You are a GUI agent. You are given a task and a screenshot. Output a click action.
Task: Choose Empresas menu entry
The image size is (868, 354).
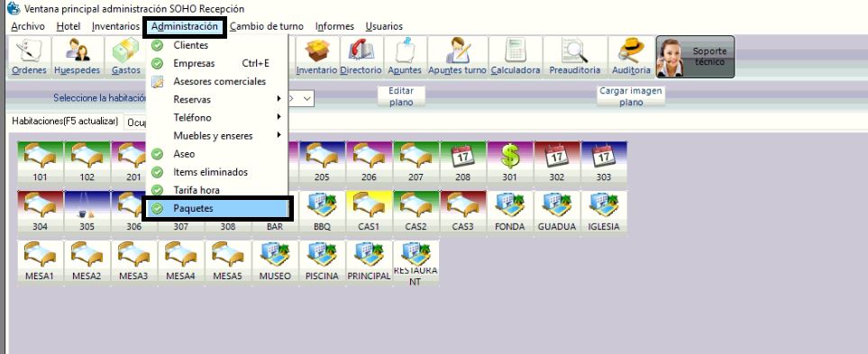pos(216,64)
